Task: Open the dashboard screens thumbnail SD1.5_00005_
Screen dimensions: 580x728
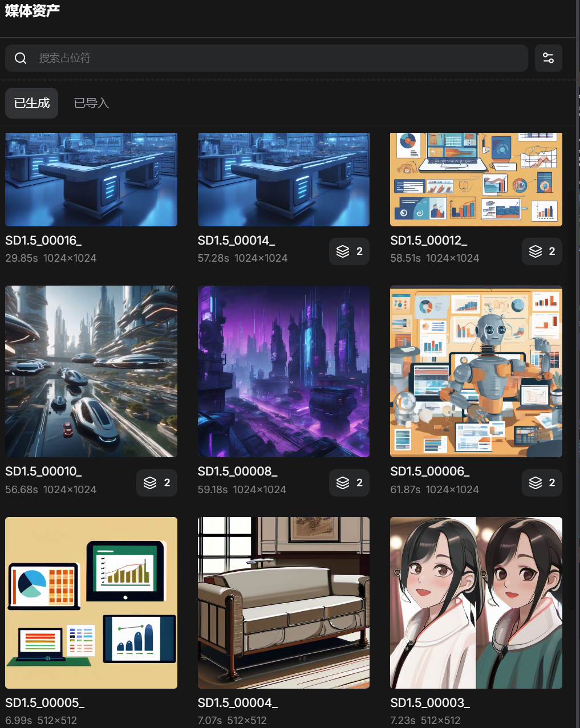Action: 91,603
